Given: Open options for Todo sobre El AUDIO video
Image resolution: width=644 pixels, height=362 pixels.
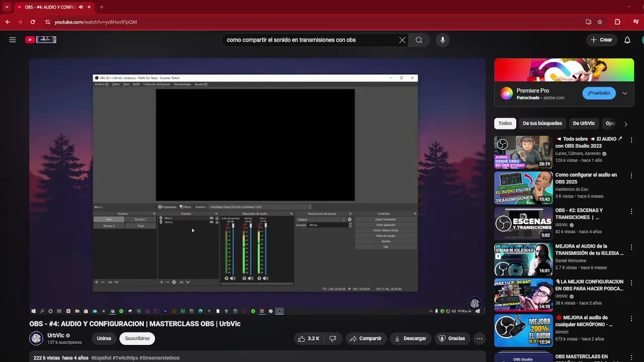Looking at the screenshot, I should 631,140.
